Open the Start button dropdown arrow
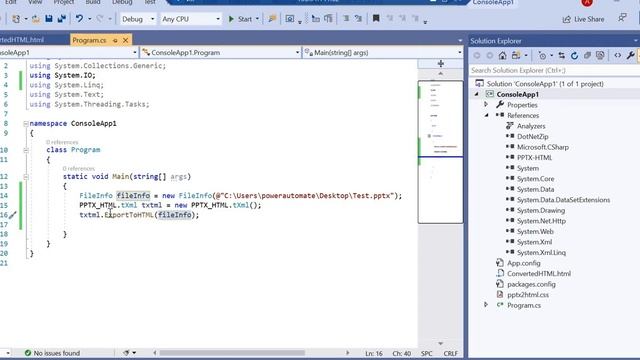Screen dimensions: 640x360 (x=257, y=19)
